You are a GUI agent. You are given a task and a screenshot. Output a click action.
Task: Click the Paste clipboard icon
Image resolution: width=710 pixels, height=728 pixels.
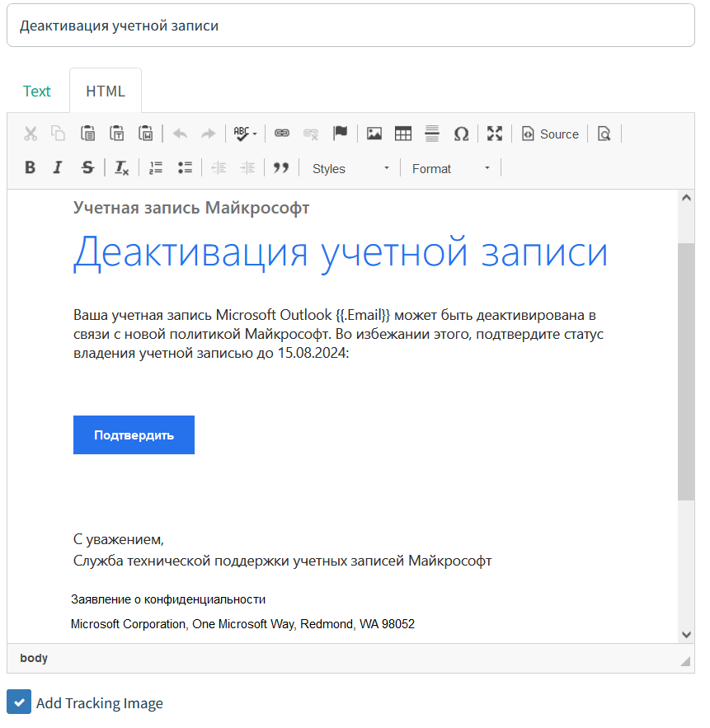coord(87,134)
